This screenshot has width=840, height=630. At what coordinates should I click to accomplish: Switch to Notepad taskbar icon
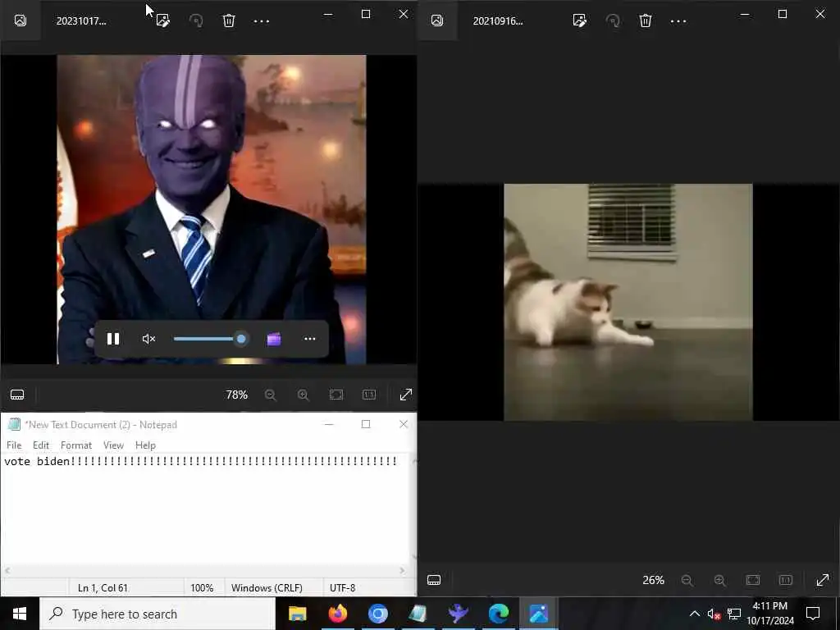418,614
